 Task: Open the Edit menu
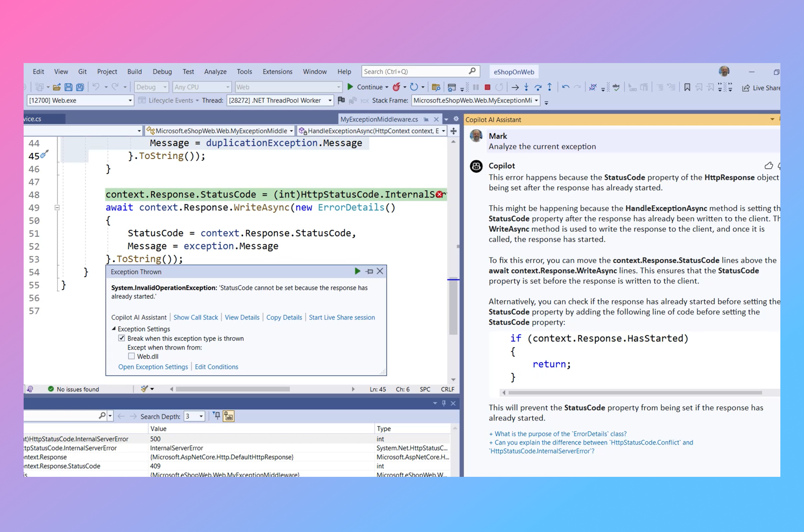click(x=38, y=72)
